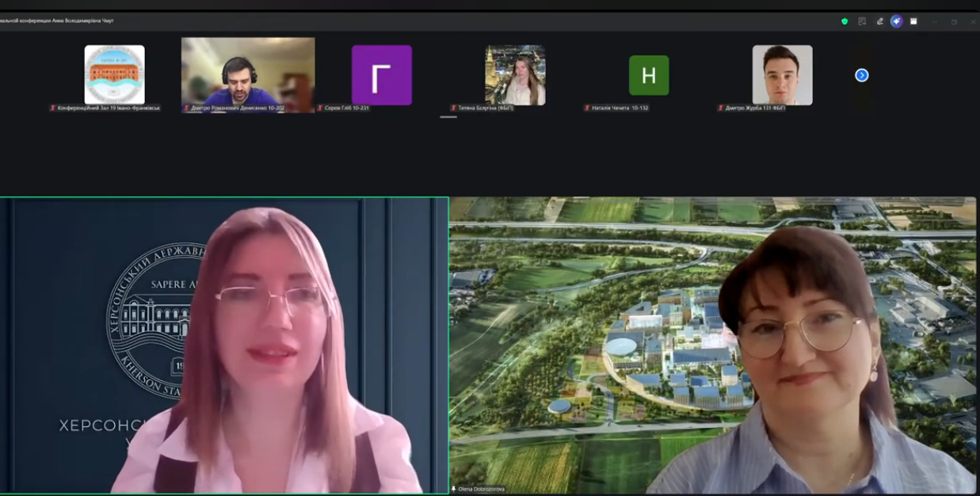980x496 pixels.
Task: Click the gray handle below thumbnail strip
Action: (x=448, y=116)
